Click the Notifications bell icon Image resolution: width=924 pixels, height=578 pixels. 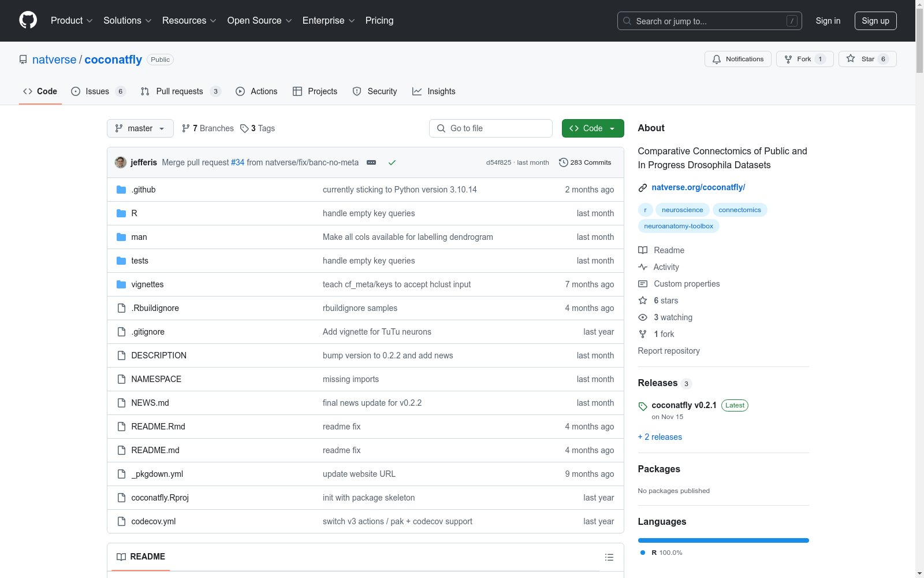point(717,59)
